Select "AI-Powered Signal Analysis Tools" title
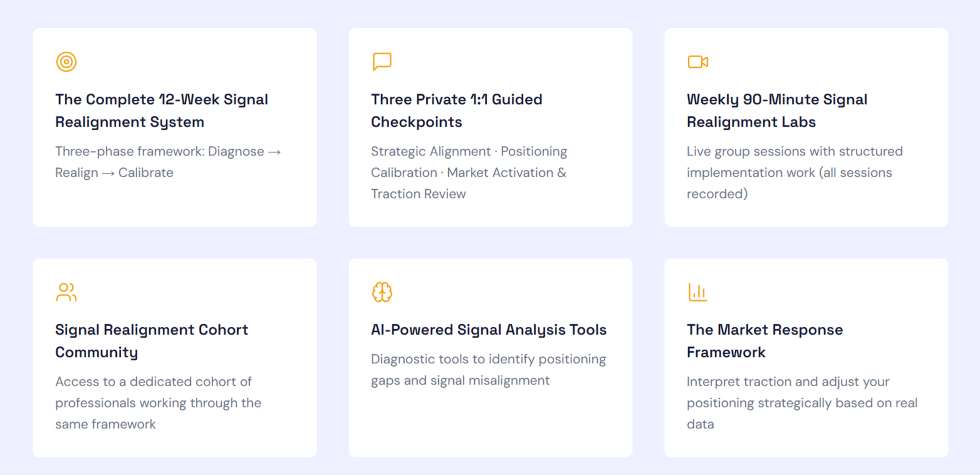Screen dimensions: 980x475 click(488, 330)
